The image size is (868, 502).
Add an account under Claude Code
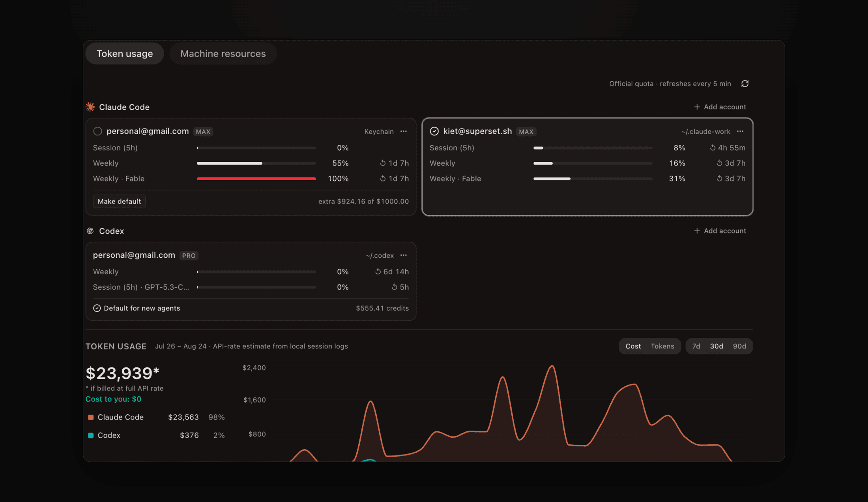point(720,107)
